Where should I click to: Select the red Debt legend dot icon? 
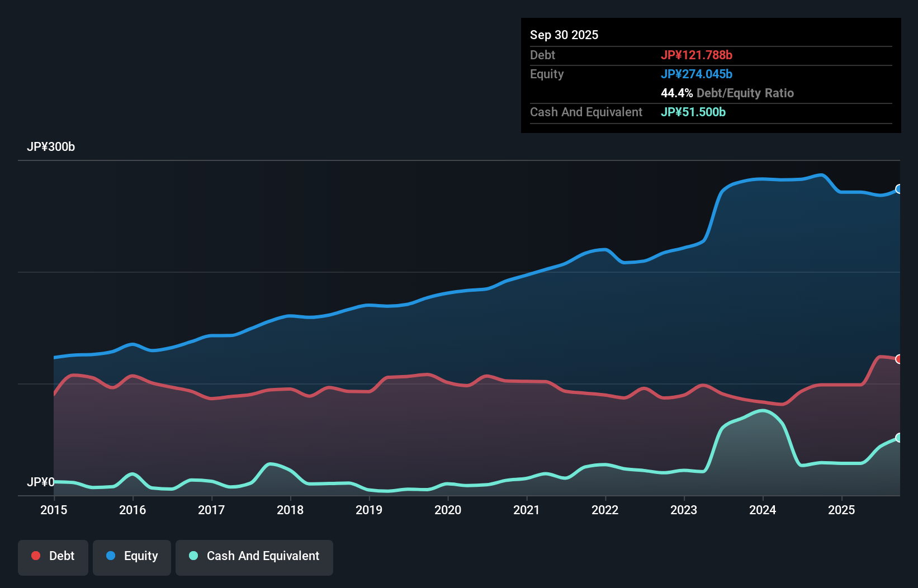35,556
